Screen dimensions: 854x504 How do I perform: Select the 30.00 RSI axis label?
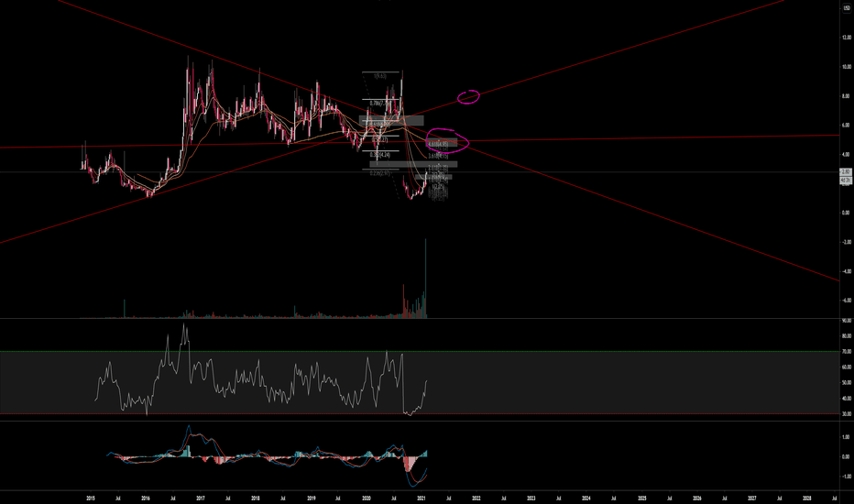[847, 414]
